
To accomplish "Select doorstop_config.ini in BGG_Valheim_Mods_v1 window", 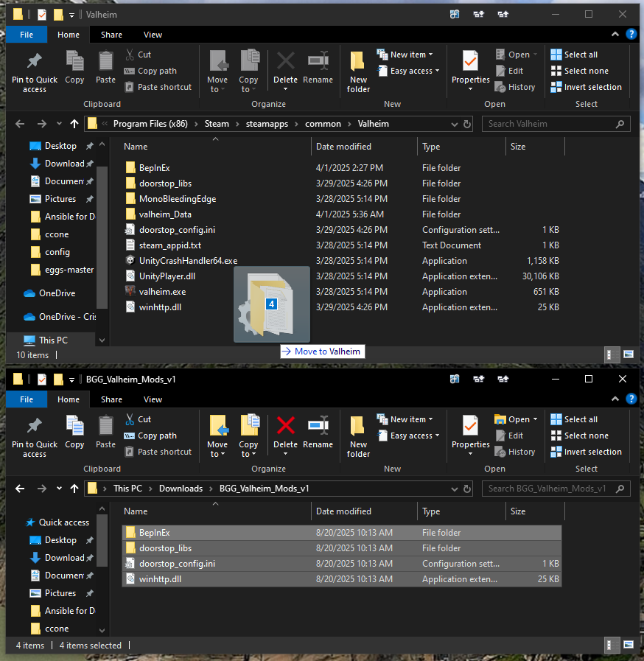I will pos(342,564).
